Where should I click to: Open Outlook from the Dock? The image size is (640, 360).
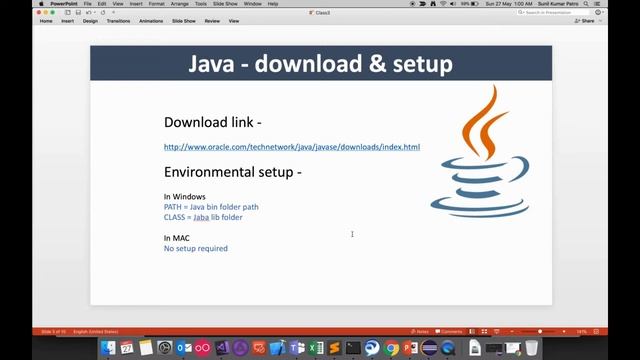click(x=184, y=348)
